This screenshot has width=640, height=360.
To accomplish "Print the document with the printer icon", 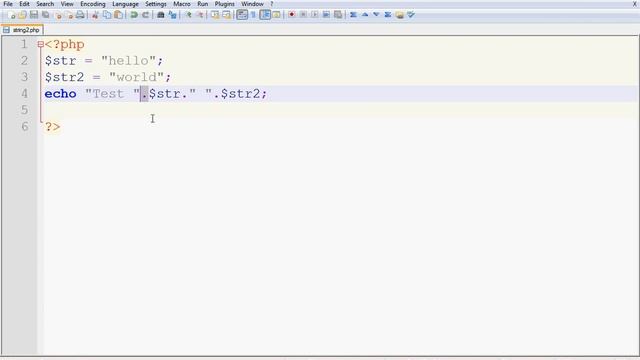I will (x=80, y=15).
